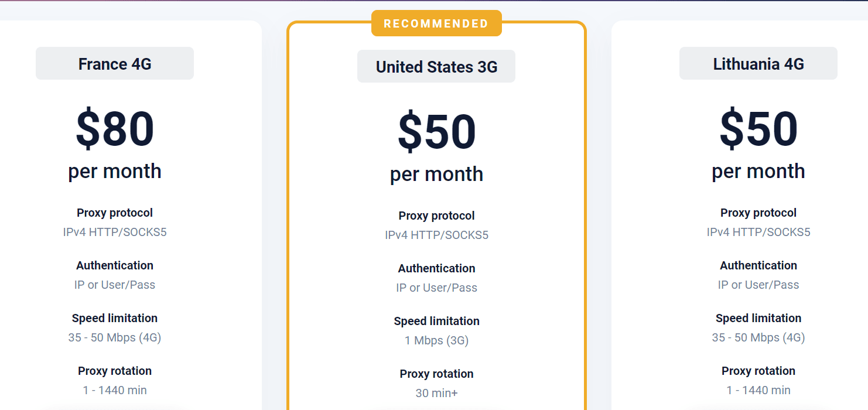Image resolution: width=868 pixels, height=410 pixels.
Task: Click 35 - 50 Mbps (4G) in France card
Action: point(115,337)
